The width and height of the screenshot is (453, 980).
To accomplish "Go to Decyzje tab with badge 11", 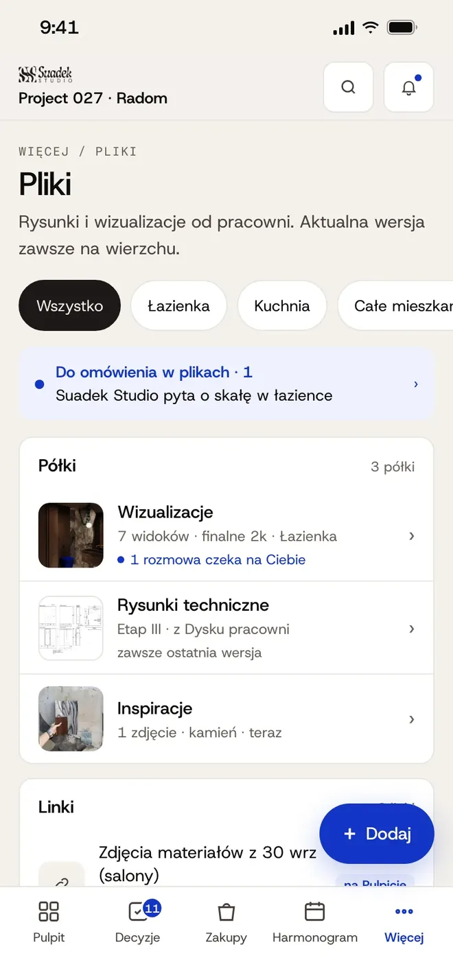I will (x=137, y=922).
